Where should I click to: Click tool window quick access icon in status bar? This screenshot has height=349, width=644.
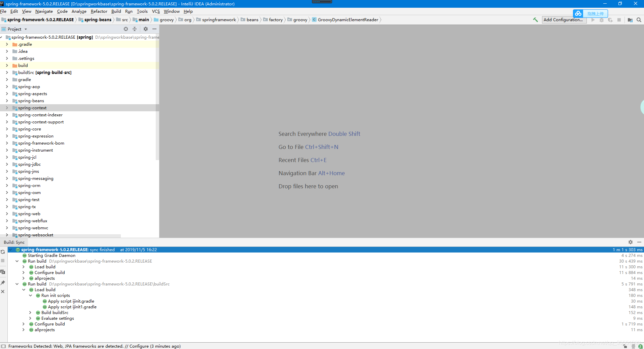pyautogui.click(x=3, y=346)
